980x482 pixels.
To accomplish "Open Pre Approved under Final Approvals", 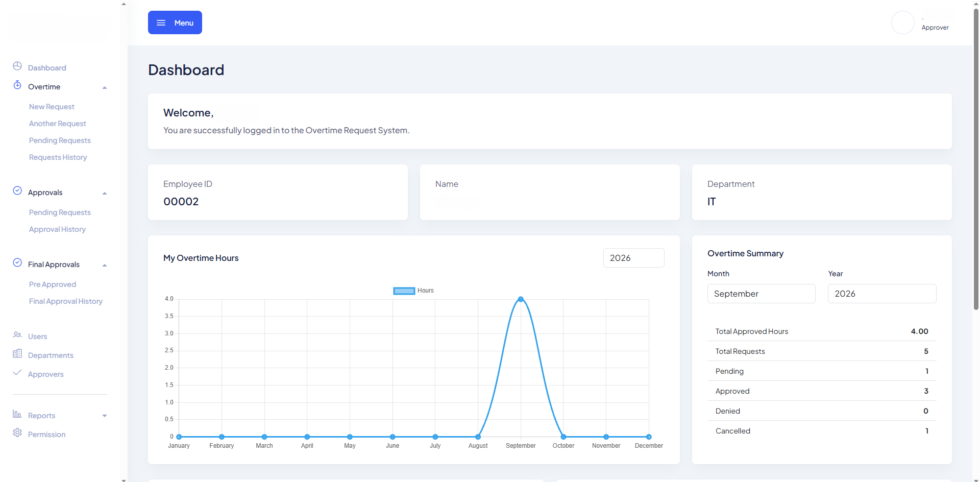I will 53,284.
